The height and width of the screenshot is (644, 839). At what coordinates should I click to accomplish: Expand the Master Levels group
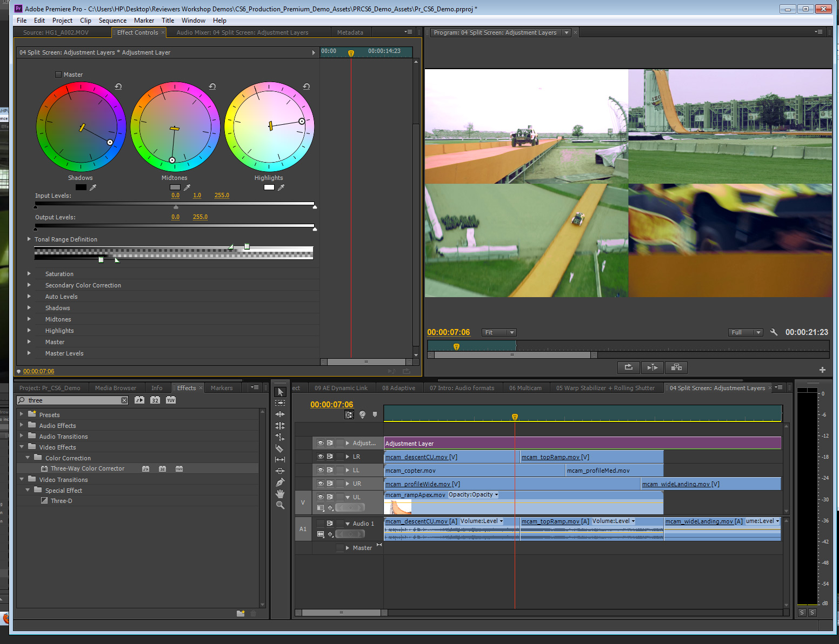pos(29,353)
